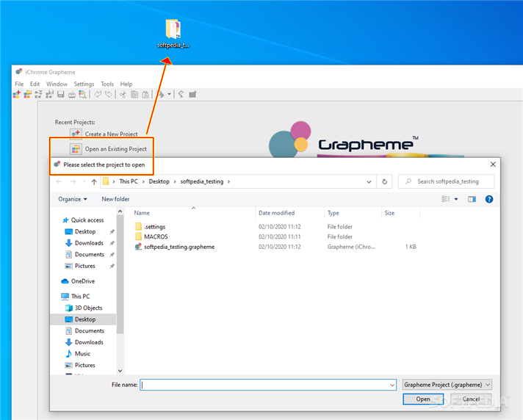This screenshot has width=523, height=420.
Task: Open the Tools menu
Action: pos(107,84)
